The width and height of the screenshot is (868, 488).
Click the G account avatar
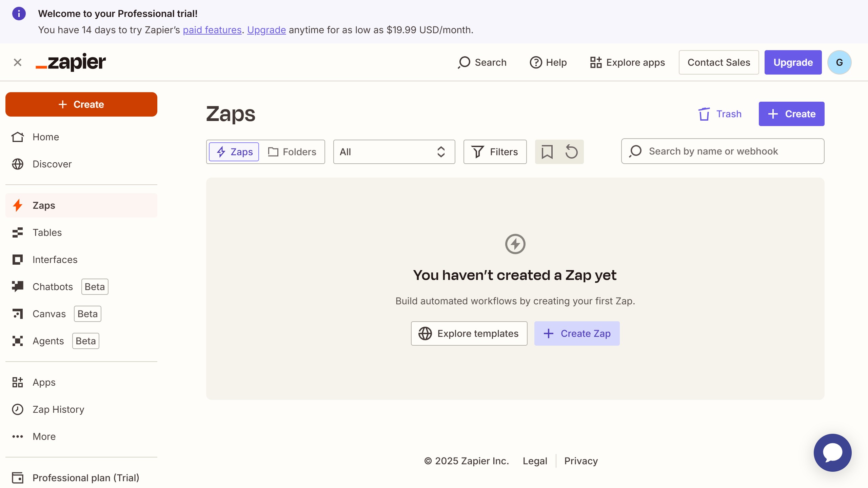pos(839,62)
